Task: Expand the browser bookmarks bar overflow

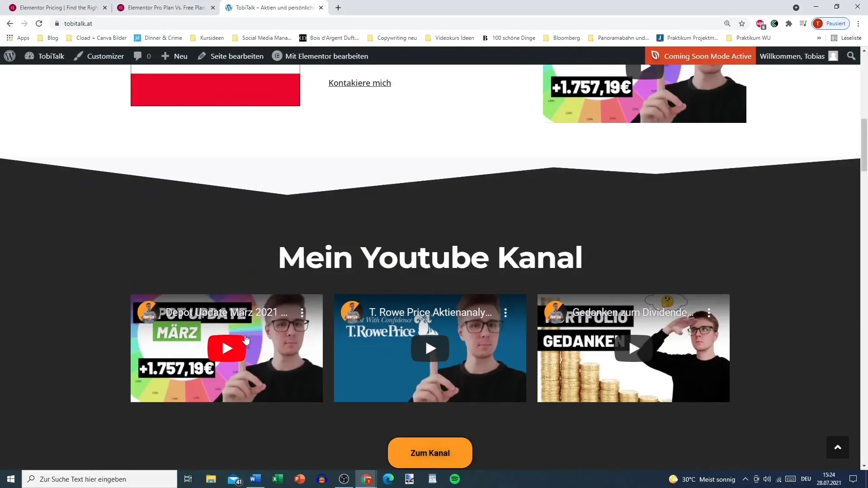Action: pyautogui.click(x=820, y=38)
